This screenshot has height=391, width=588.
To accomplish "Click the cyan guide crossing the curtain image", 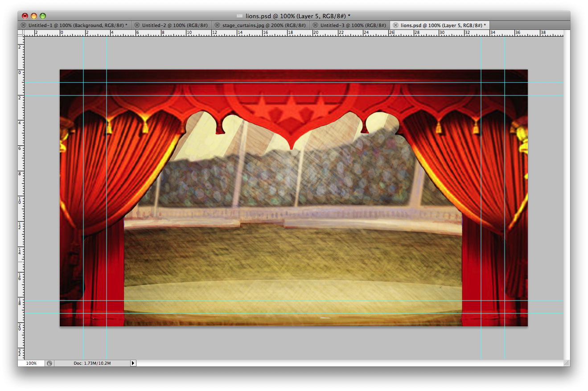I will (83, 178).
